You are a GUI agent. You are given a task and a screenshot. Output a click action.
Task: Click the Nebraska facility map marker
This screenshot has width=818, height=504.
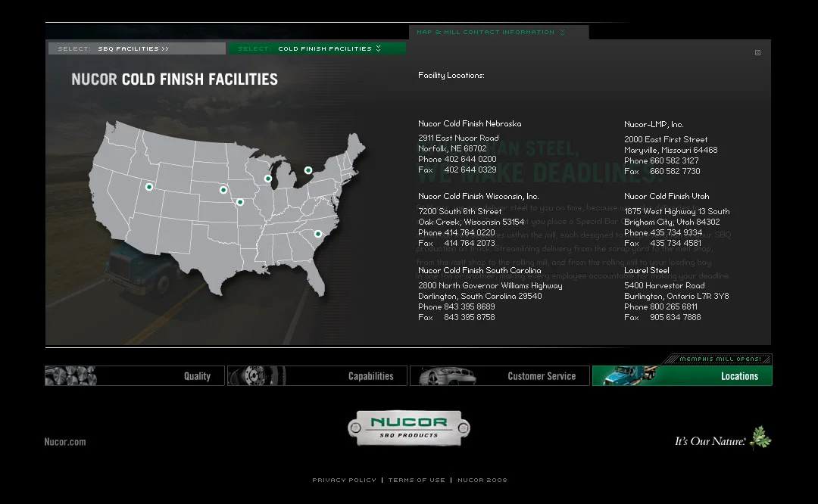coord(223,190)
